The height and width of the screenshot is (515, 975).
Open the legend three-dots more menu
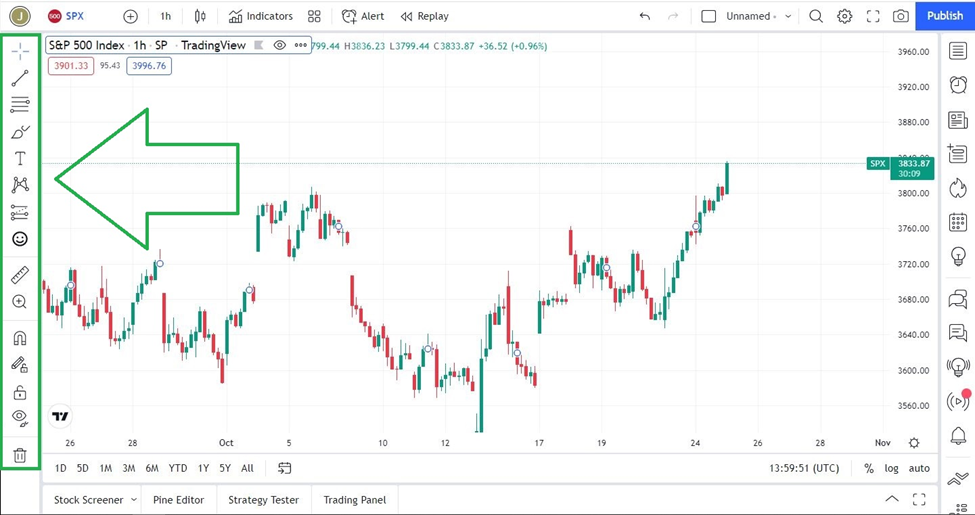[301, 45]
